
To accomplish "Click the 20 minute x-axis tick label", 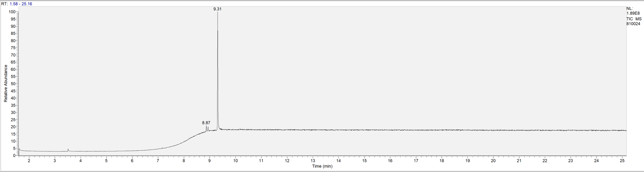I will (x=493, y=161).
